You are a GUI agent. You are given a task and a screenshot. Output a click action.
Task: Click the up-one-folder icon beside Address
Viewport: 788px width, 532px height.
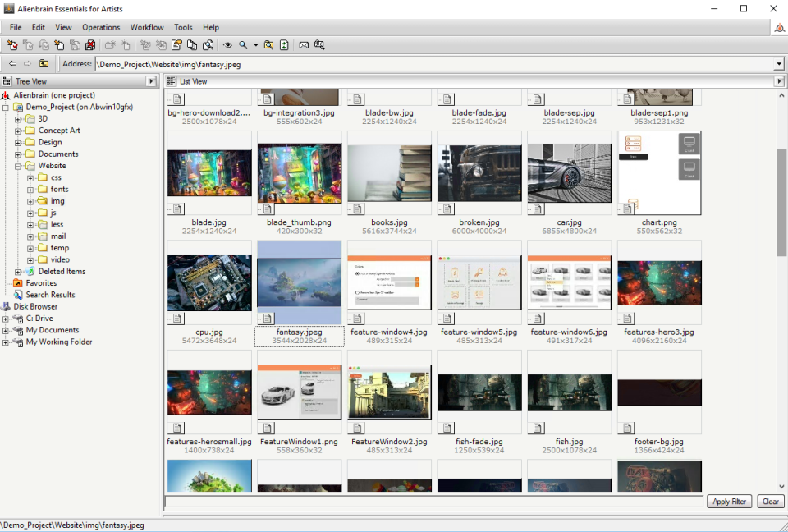[x=44, y=64]
